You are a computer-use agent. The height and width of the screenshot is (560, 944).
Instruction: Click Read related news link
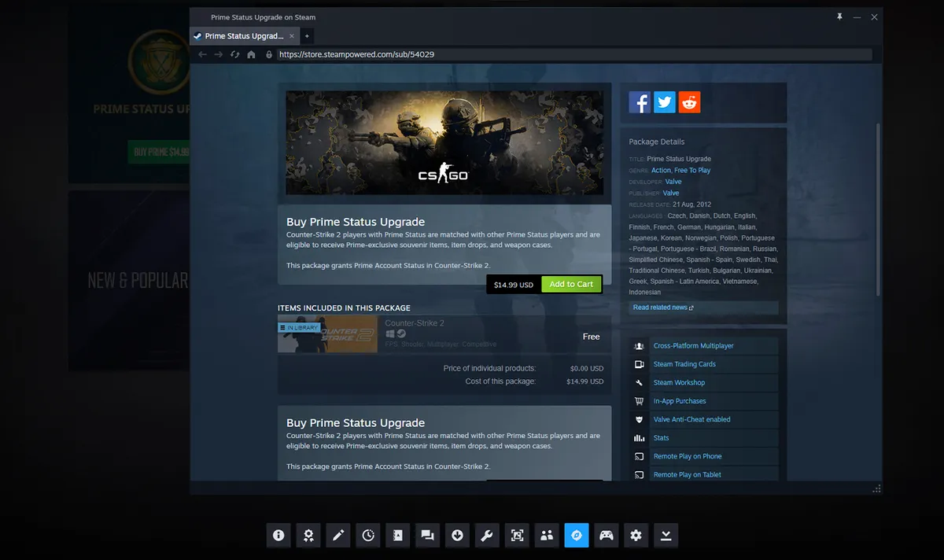coord(663,308)
